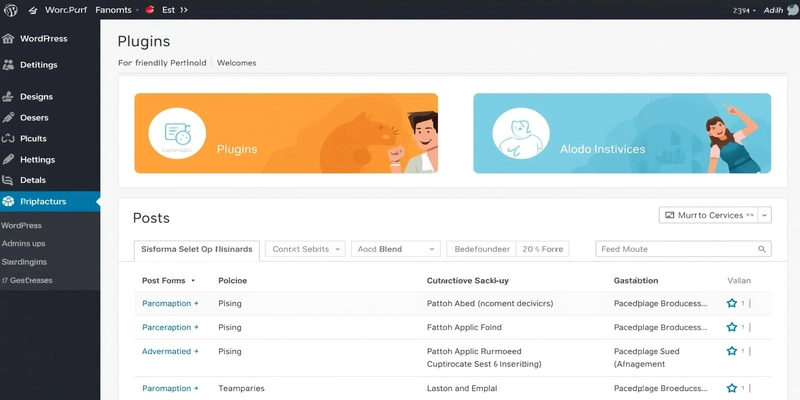Viewport: 800px width, 400px height.
Task: Open the Aocd Blend dropdown
Action: (x=395, y=249)
